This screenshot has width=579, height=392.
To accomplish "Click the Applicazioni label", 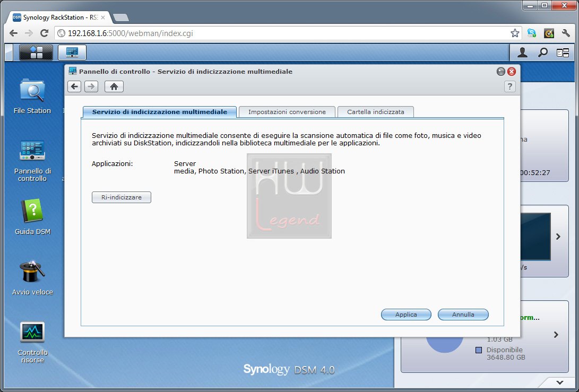I will pyautogui.click(x=113, y=163).
